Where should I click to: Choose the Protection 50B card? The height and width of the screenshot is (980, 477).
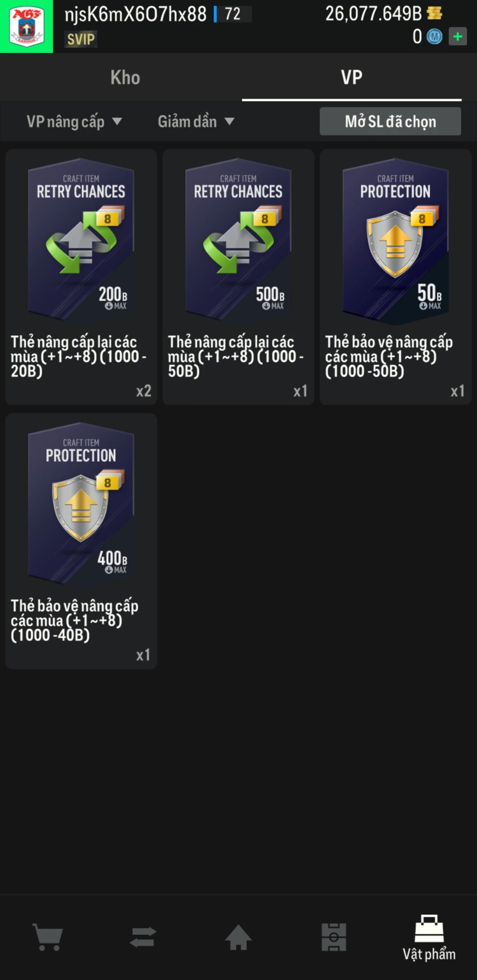click(396, 277)
